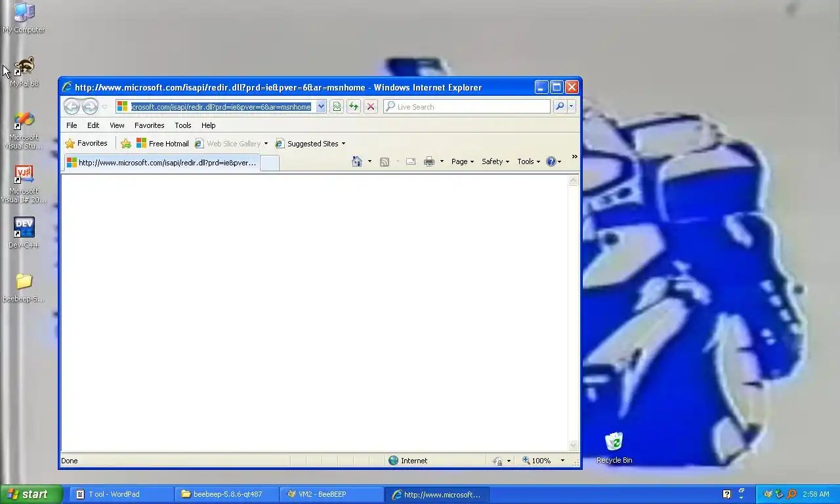Click the orange magnifier tray icon
Screen dimensions: 840x504
(791, 494)
